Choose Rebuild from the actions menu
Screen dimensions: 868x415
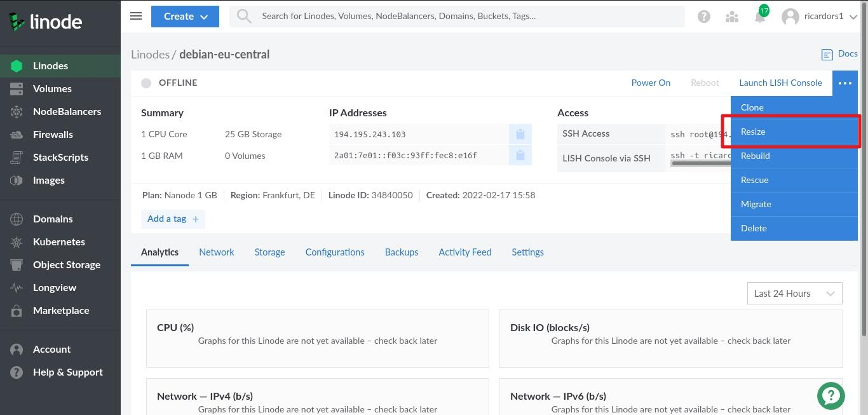click(x=794, y=156)
